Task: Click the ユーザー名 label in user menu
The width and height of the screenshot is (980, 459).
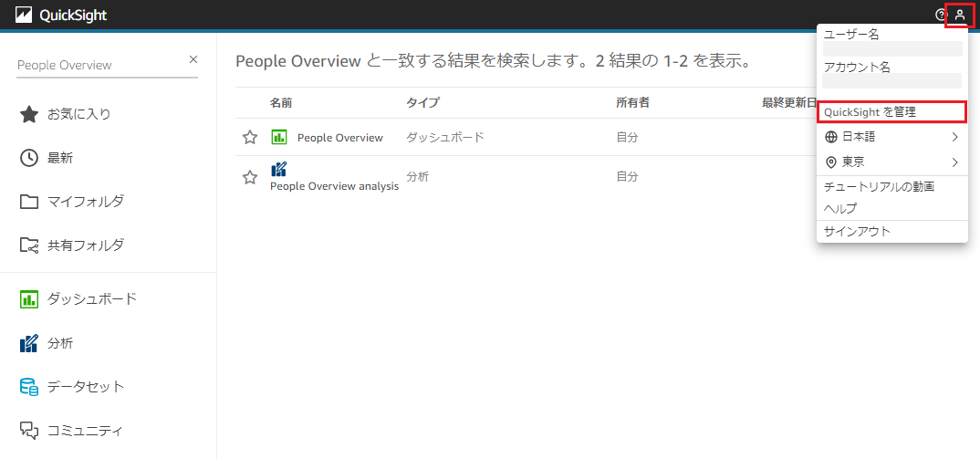Action: tap(851, 35)
